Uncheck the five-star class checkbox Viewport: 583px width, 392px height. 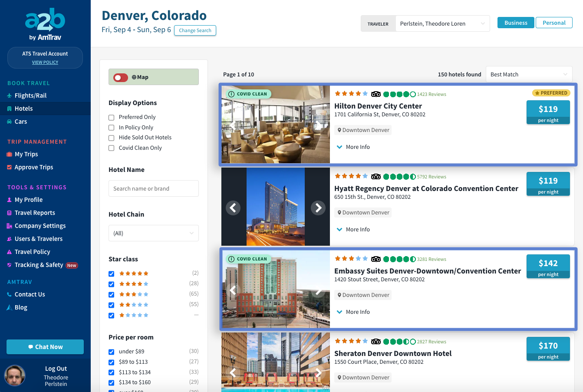click(x=112, y=273)
